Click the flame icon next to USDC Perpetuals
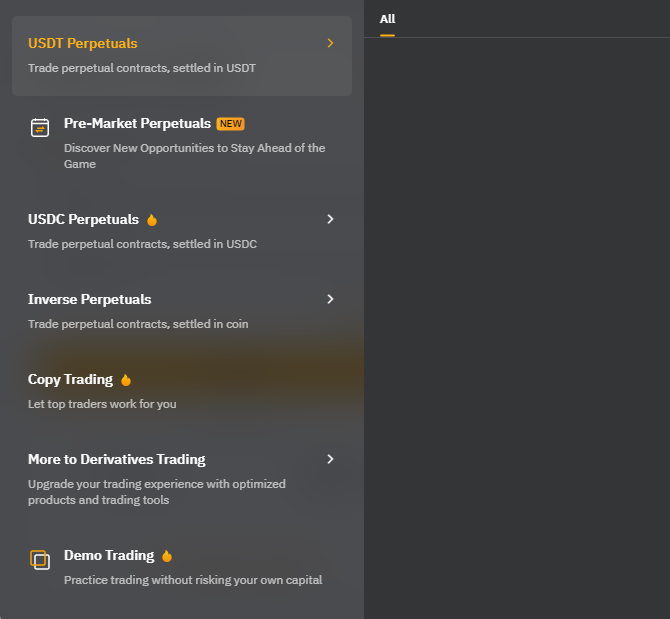Viewport: 670px width, 619px height. tap(152, 220)
